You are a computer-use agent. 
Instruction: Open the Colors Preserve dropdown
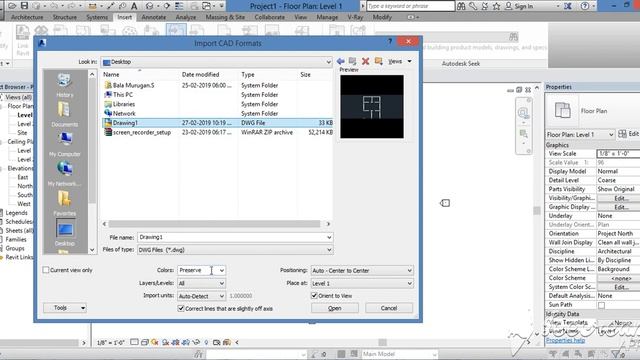tap(202, 270)
